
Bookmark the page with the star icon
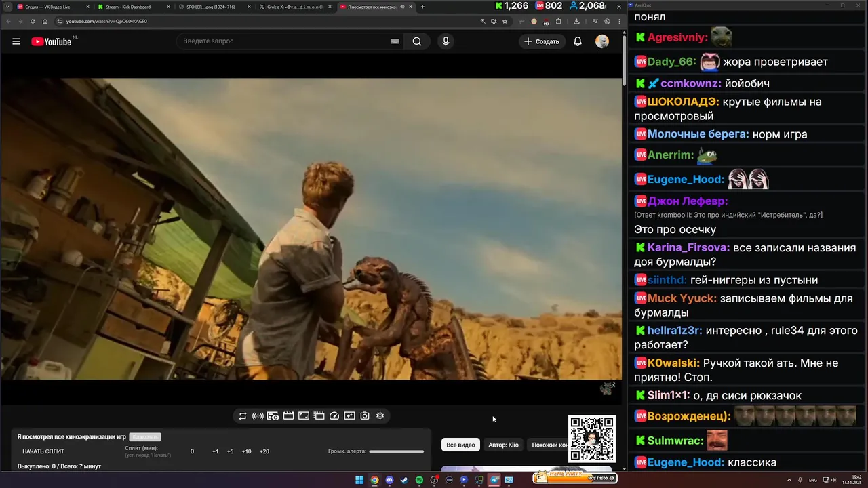505,21
